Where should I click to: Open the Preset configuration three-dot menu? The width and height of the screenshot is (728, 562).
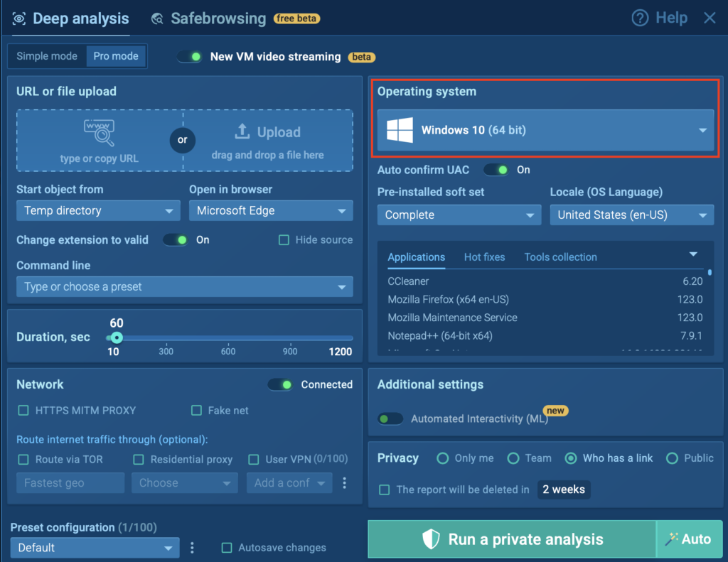pyautogui.click(x=192, y=548)
